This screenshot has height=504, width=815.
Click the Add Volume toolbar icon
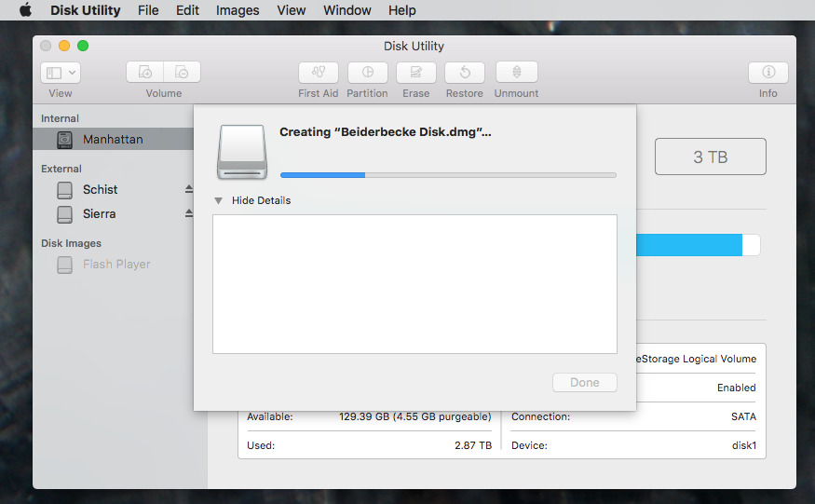pos(145,73)
